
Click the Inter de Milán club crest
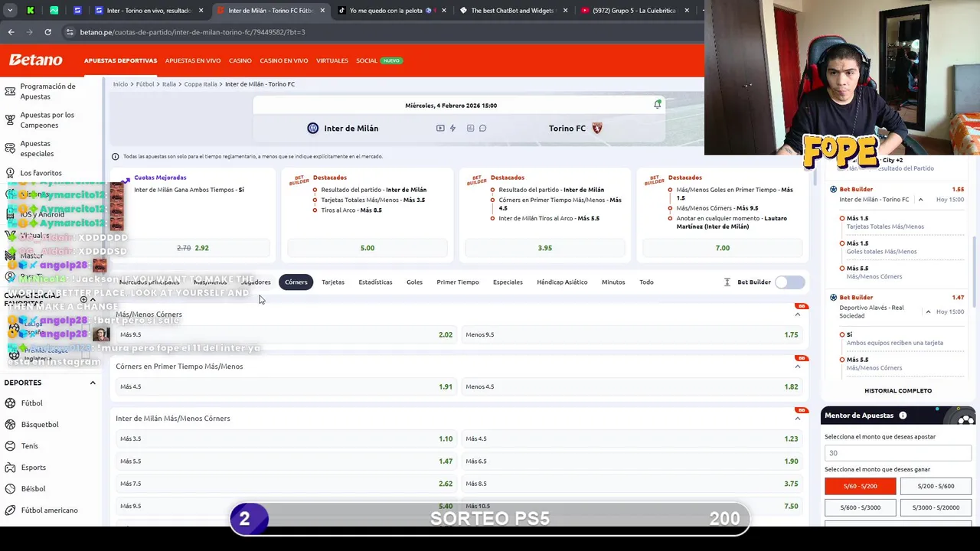tap(312, 129)
